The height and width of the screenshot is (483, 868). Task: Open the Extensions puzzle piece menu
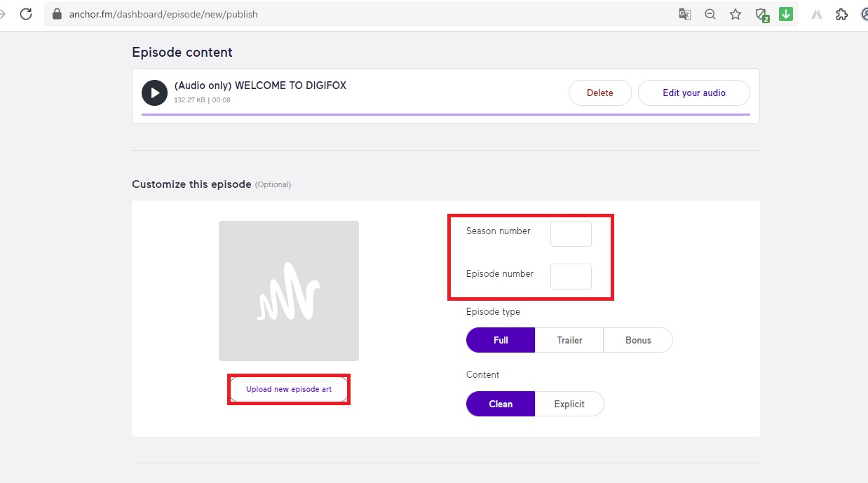[x=841, y=14]
